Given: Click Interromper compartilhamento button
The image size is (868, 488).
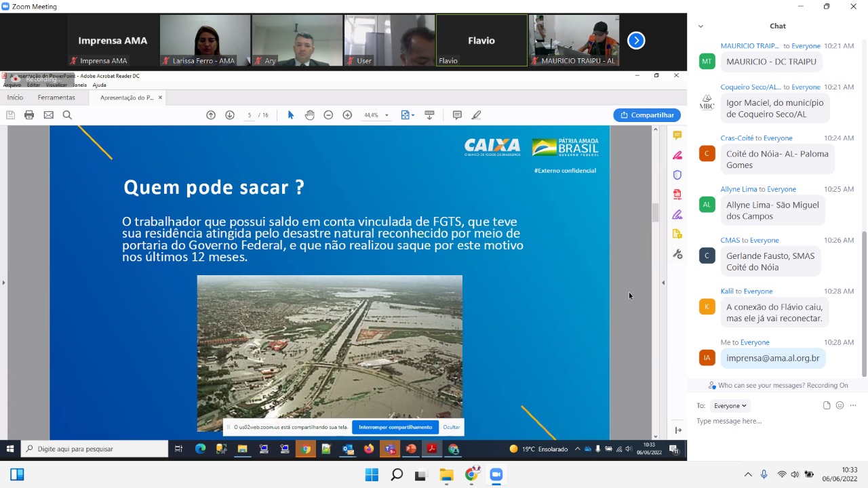Looking at the screenshot, I should pos(395,427).
